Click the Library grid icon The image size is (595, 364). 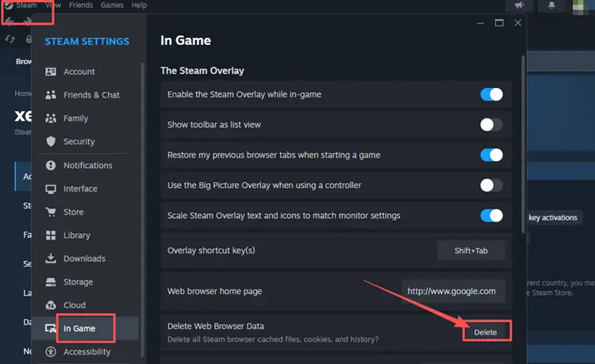coord(51,235)
